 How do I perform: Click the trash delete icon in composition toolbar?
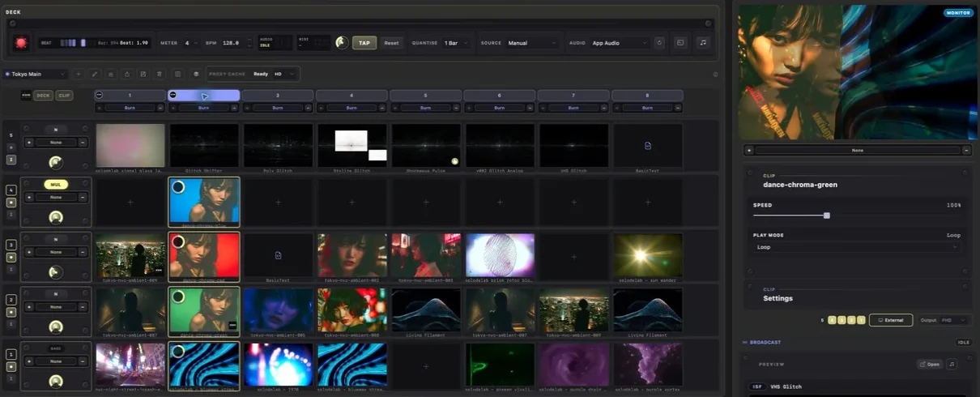(160, 74)
